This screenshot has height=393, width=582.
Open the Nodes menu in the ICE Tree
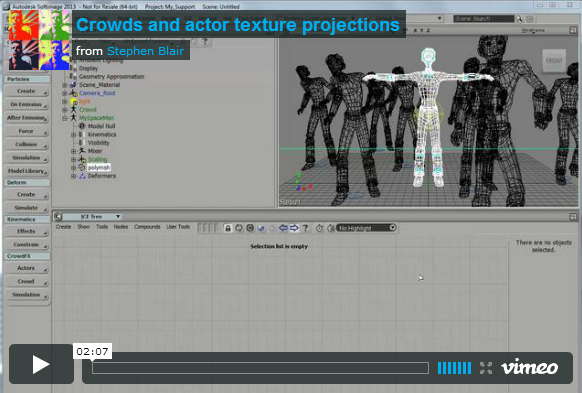point(121,227)
